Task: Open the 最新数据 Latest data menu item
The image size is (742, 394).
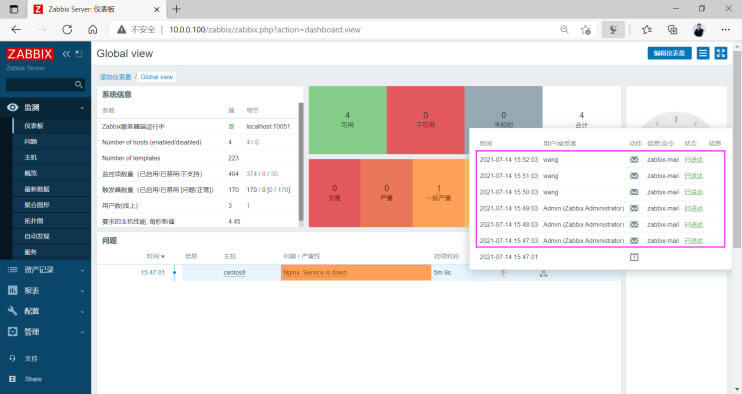Action: pyautogui.click(x=37, y=189)
